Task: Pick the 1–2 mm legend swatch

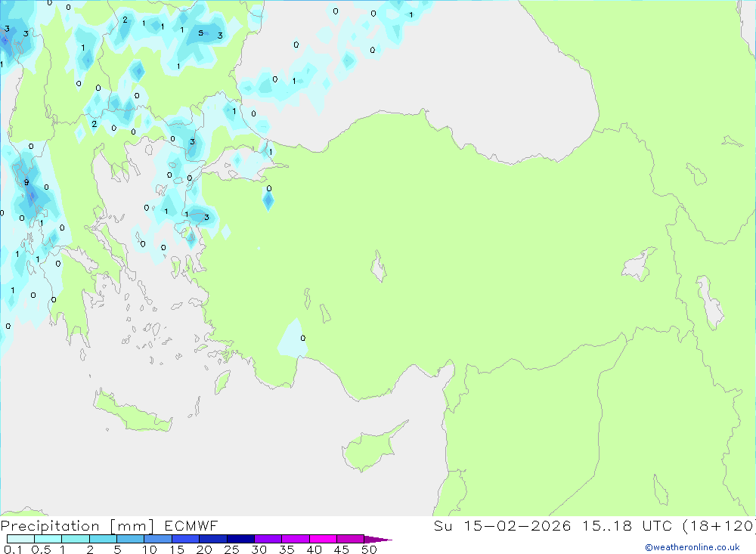Action: pyautogui.click(x=75, y=539)
